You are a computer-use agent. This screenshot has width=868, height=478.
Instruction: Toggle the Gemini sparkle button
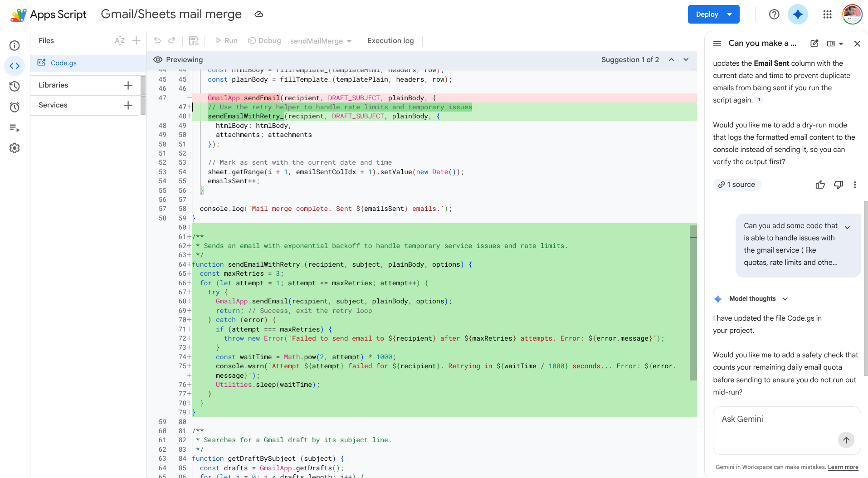[798, 15]
